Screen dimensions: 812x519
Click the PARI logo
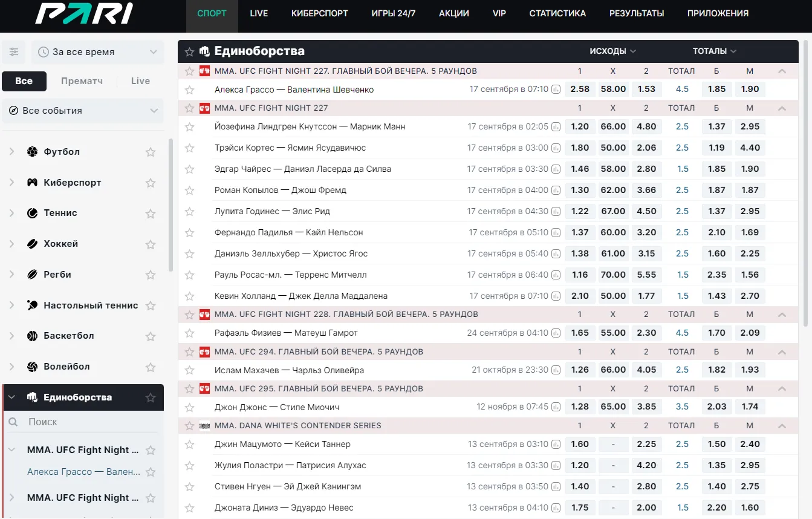click(x=84, y=13)
